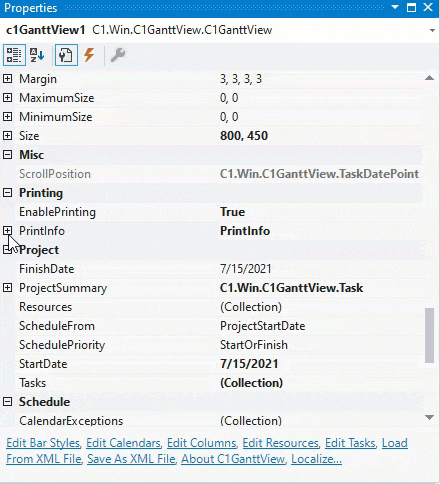Viewport: 440px width, 484px height.
Task: Collapse the Schedule category
Action: (x=8, y=402)
